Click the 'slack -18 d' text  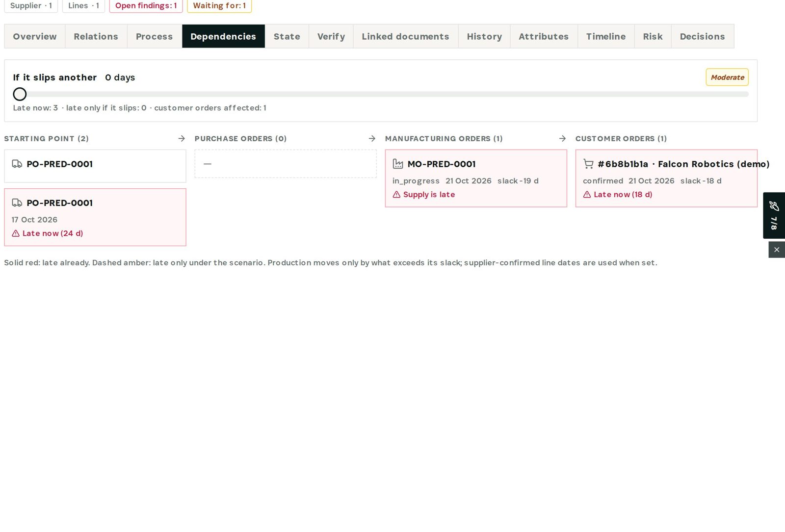[701, 181]
